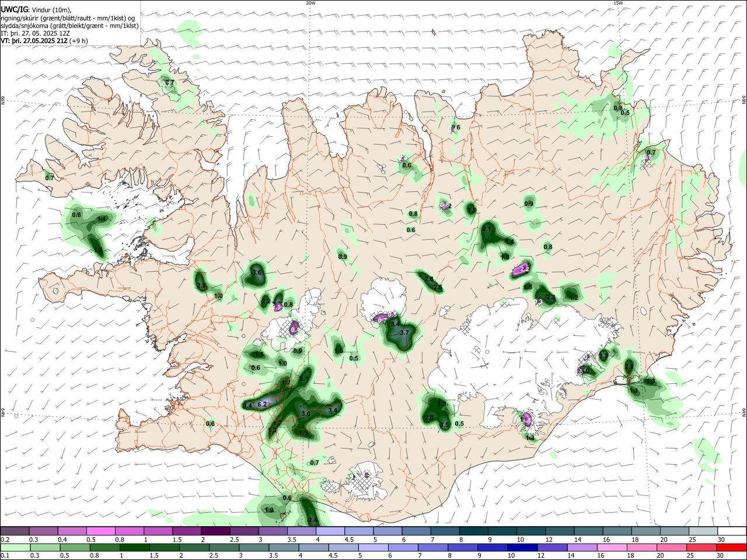Pick the dark plum 0.2 swatch in the snow legend
Screen dimensions: 747x560
pos(16,531)
